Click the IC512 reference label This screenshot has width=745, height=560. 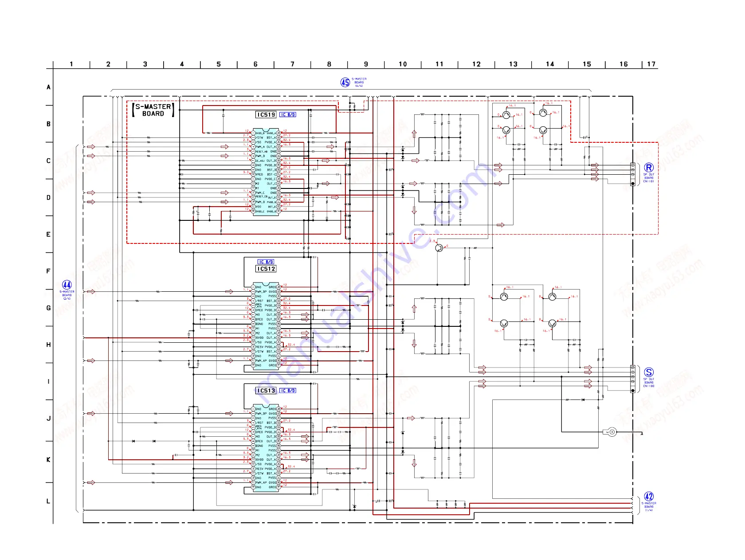tap(266, 269)
